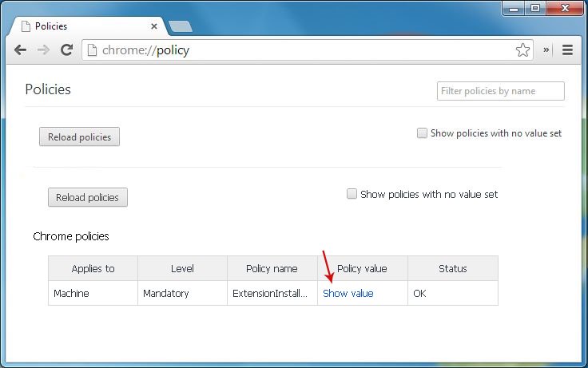
Task: Click the page icon in the address bar
Action: 92,49
